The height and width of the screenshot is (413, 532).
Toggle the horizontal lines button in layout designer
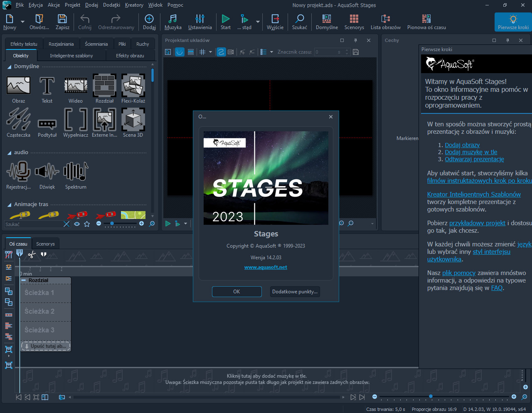191,52
